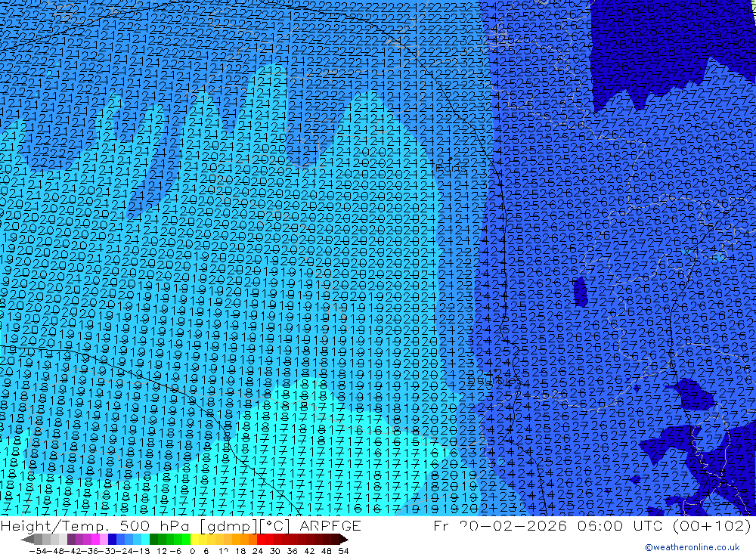Click the 36 legend value
Viewport: 756px width, 554px height.
coord(292,551)
